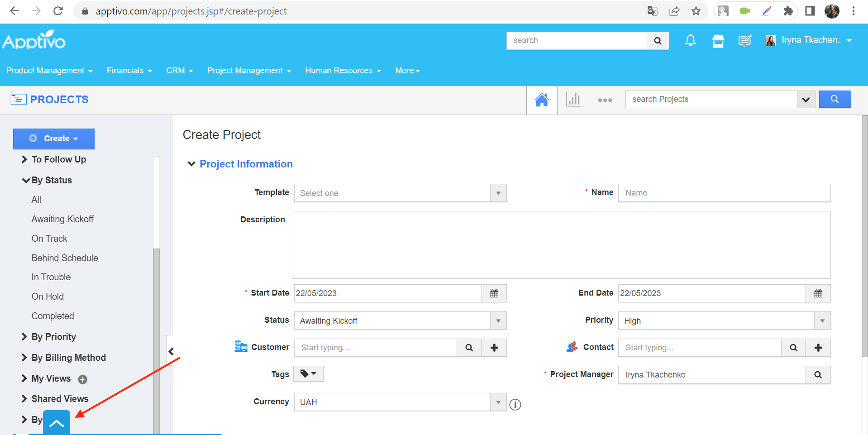Open the feedback note icon in header
The image size is (868, 435).
pyautogui.click(x=744, y=41)
